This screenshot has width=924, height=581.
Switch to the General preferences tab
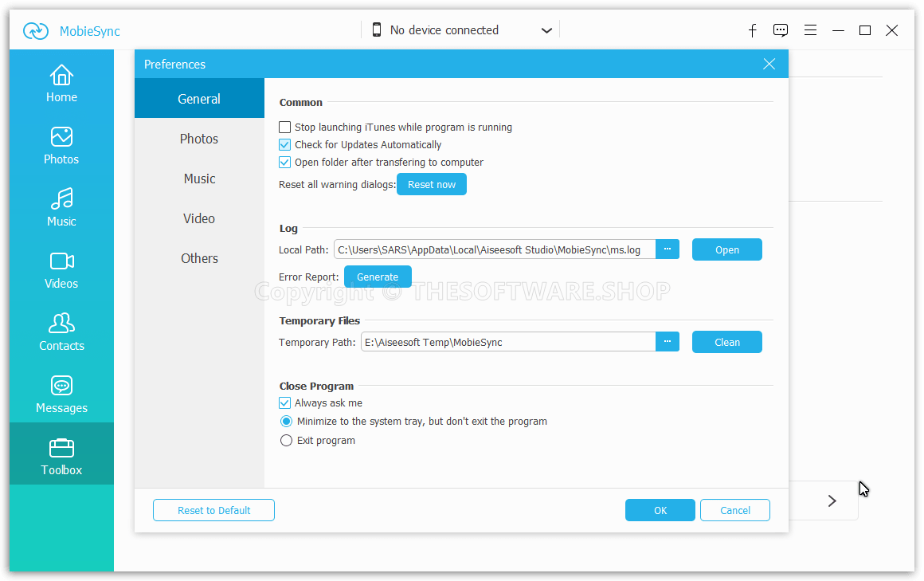[199, 99]
